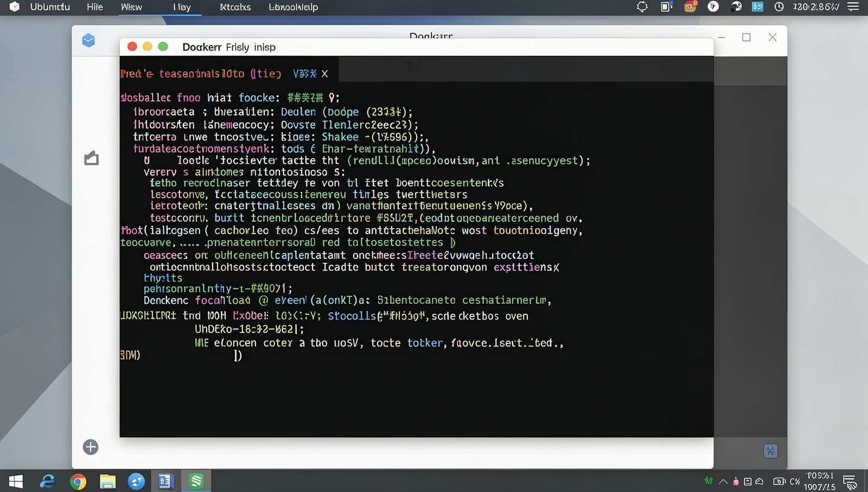Open the blue round app in taskbar
The width and height of the screenshot is (868, 492).
point(136,481)
